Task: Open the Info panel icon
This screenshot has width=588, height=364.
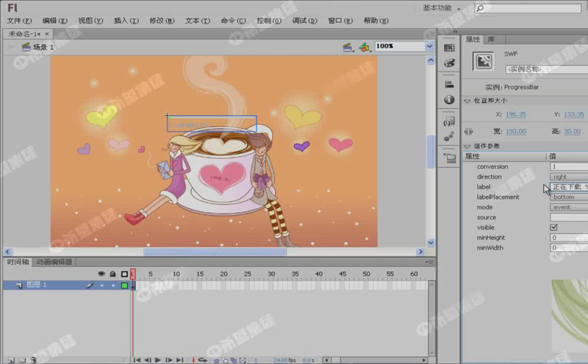Action: click(x=449, y=100)
